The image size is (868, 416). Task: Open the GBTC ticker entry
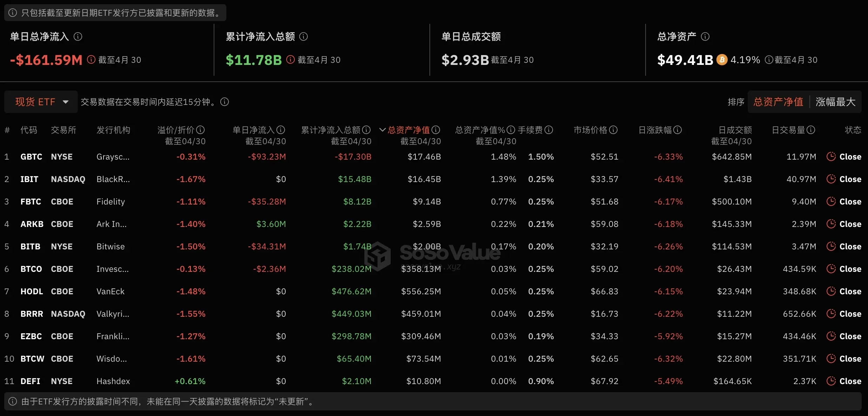click(x=31, y=157)
